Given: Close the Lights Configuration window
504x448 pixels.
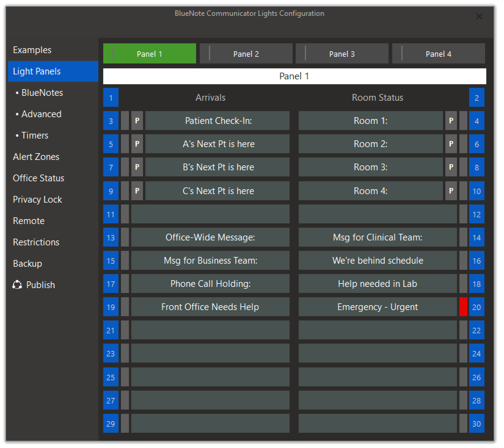Looking at the screenshot, I should (479, 16).
